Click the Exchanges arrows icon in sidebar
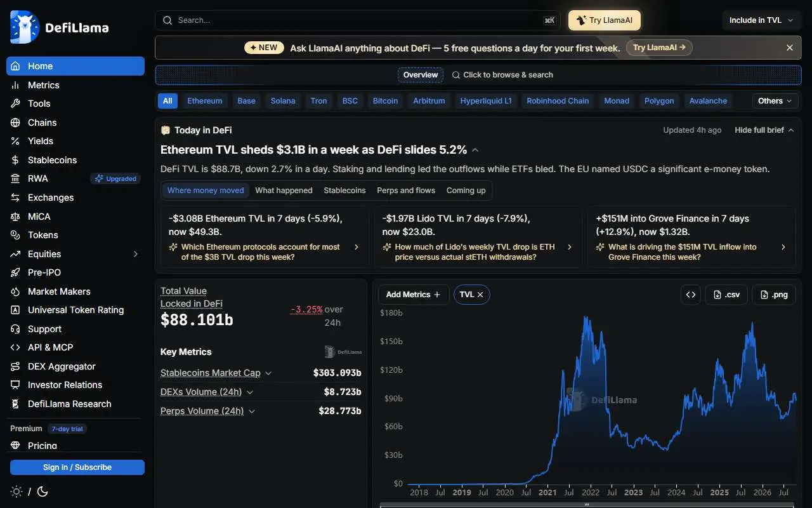The height and width of the screenshot is (508, 812). coord(15,197)
